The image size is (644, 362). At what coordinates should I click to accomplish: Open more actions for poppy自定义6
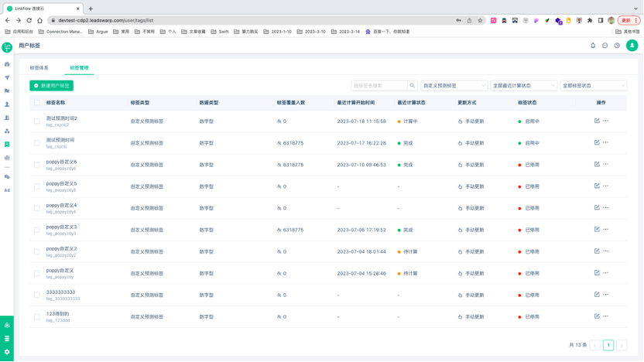[605, 164]
